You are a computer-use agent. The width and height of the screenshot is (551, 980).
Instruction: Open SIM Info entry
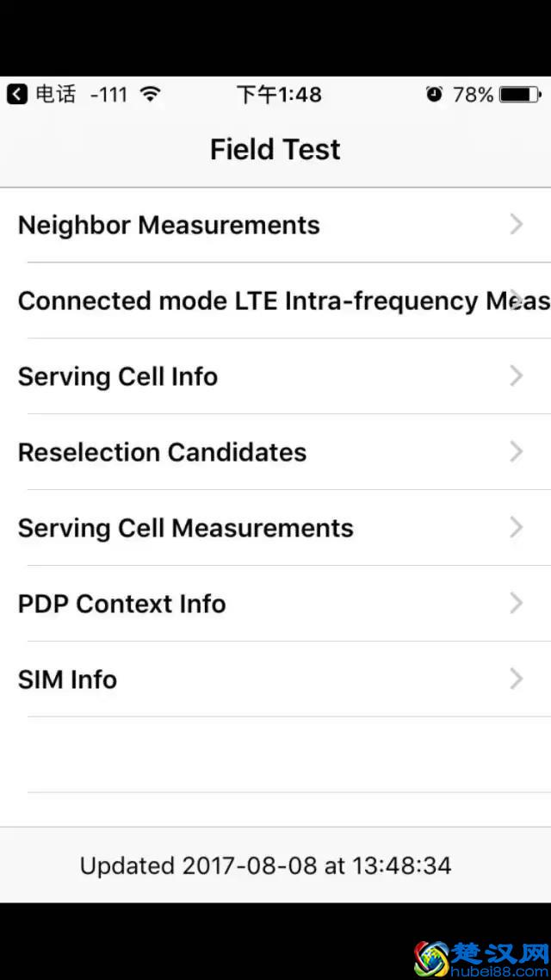(67, 680)
